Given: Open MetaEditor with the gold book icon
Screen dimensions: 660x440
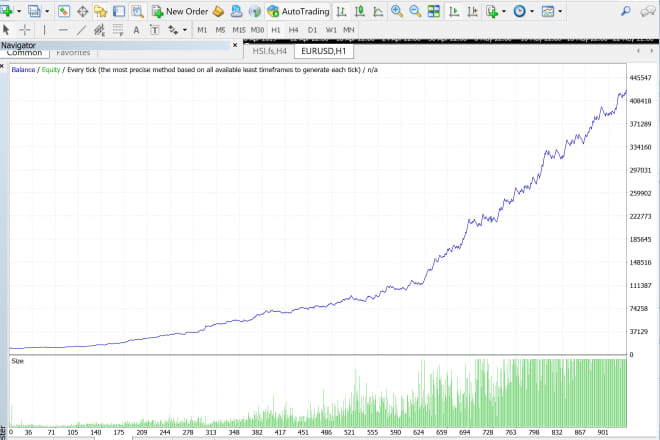Looking at the screenshot, I should [218, 11].
